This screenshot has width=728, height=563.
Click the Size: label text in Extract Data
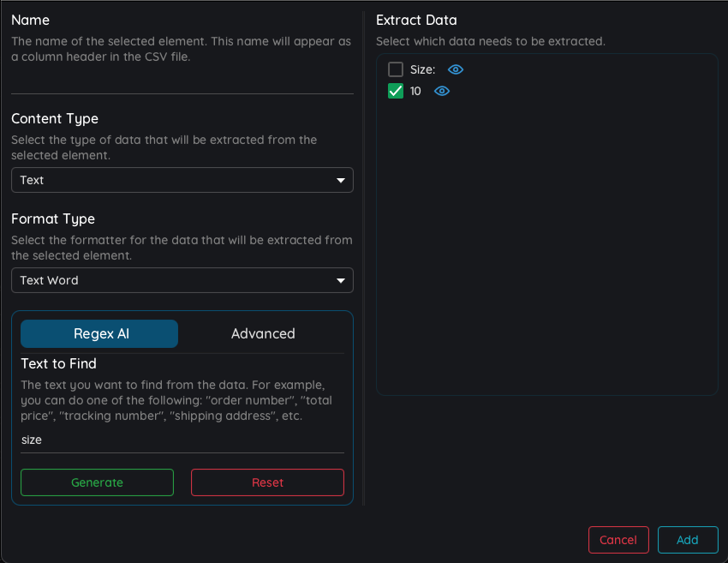422,69
